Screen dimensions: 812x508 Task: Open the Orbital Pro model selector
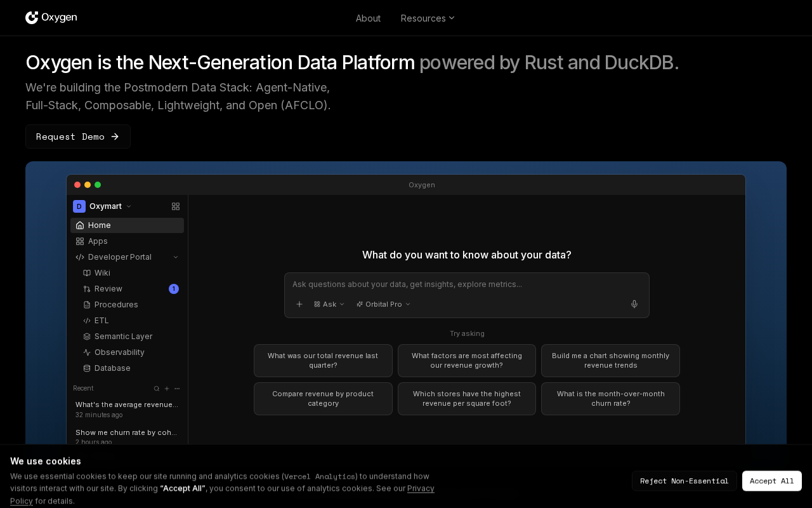[x=383, y=304]
